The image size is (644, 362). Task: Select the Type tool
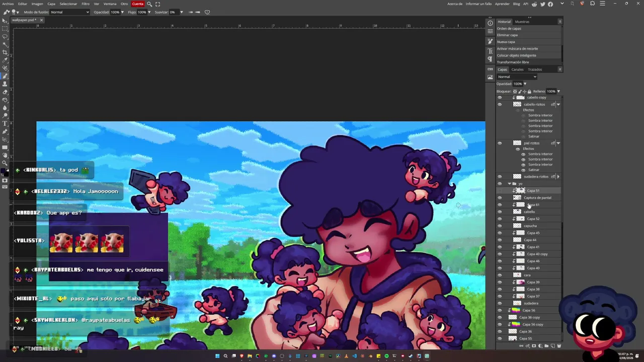coord(5,124)
